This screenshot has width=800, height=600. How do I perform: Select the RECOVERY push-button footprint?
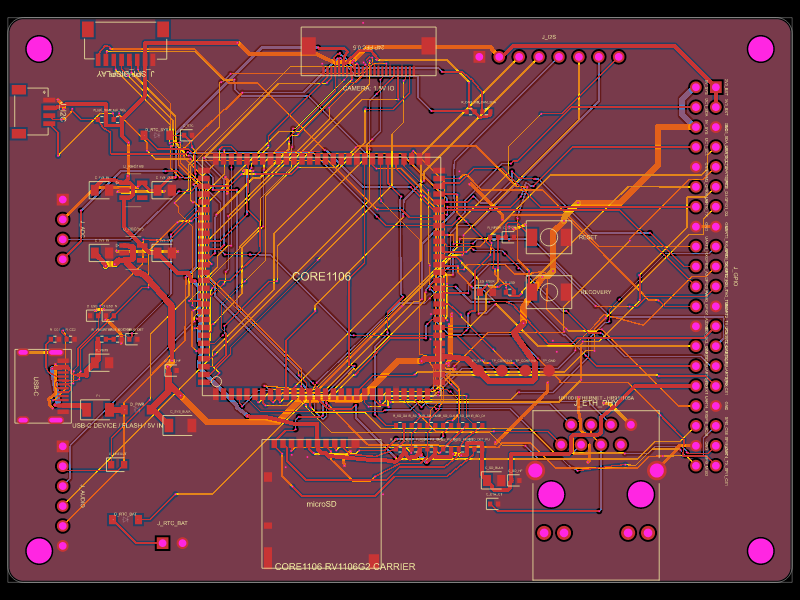(x=548, y=292)
